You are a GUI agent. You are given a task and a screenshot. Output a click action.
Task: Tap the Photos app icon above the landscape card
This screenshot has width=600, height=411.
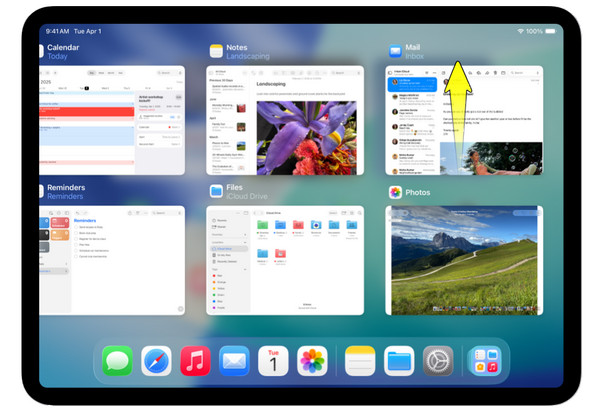point(395,192)
